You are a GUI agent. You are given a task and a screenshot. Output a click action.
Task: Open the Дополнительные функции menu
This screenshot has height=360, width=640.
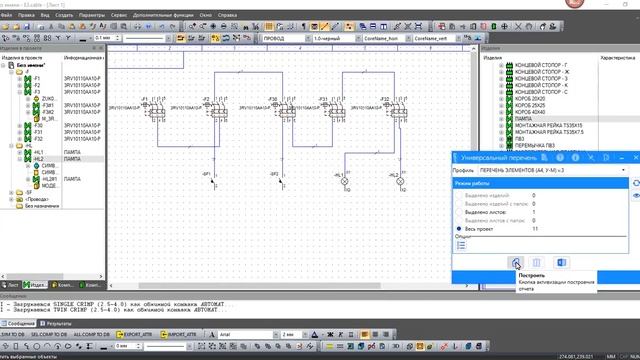163,15
